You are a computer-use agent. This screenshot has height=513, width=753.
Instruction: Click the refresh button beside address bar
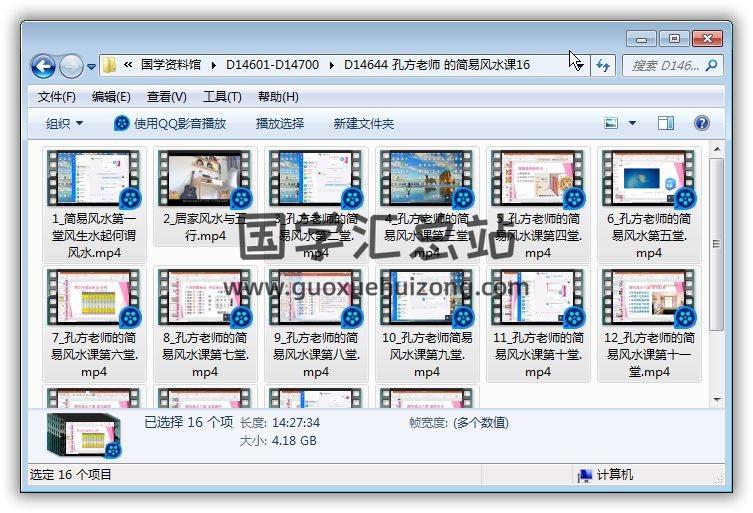pos(603,65)
